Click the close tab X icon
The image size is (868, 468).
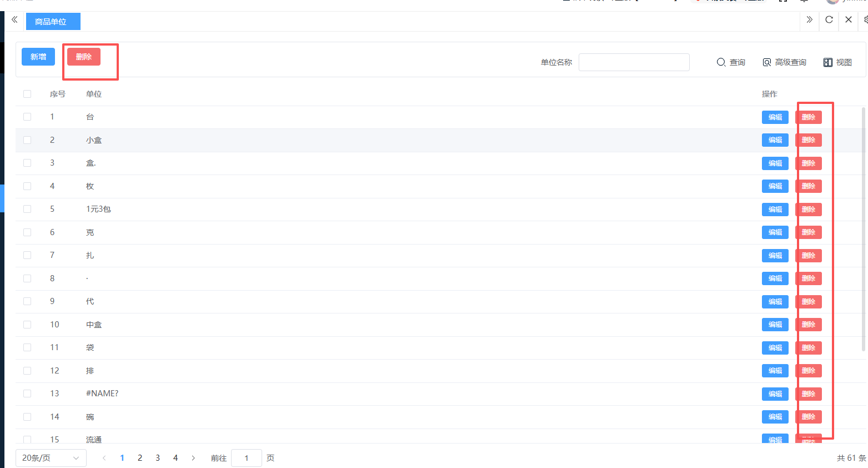[x=848, y=20]
